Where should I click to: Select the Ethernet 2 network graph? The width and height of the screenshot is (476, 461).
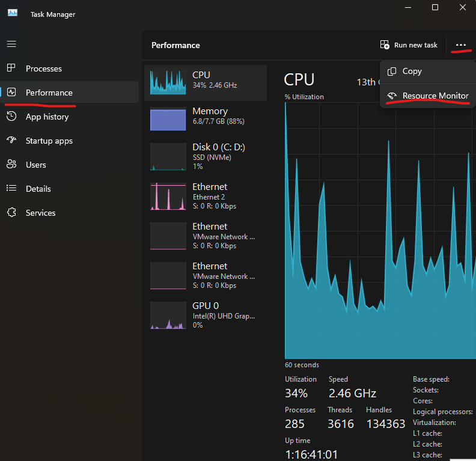pos(168,197)
